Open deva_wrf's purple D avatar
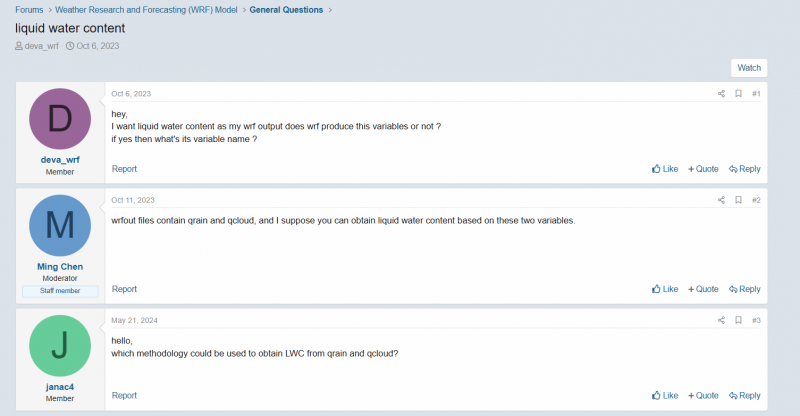Image resolution: width=800 pixels, height=416 pixels. click(x=61, y=120)
